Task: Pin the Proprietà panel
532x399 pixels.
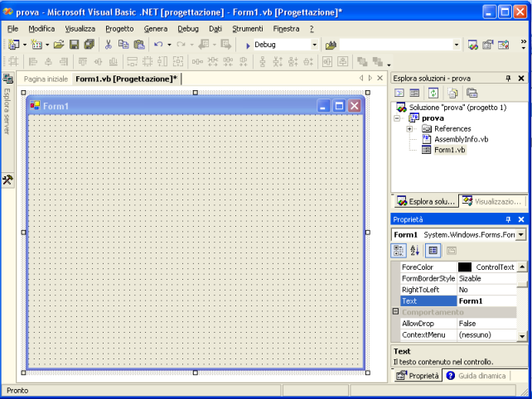Action: click(x=508, y=219)
